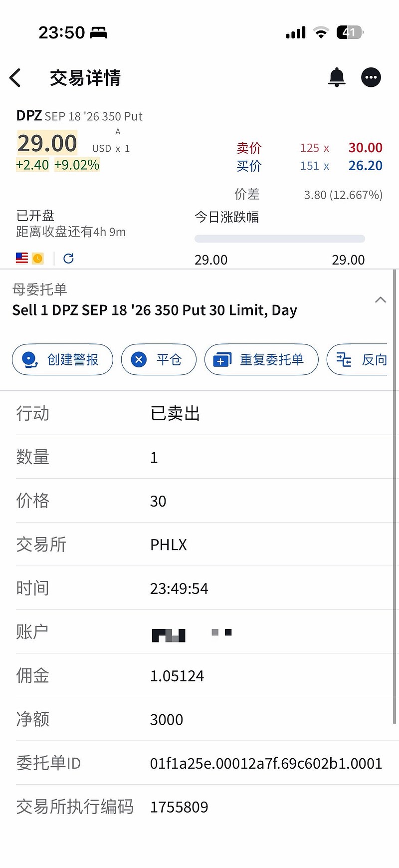Tap the 佣金 commission row
399x868 pixels.
tap(199, 676)
